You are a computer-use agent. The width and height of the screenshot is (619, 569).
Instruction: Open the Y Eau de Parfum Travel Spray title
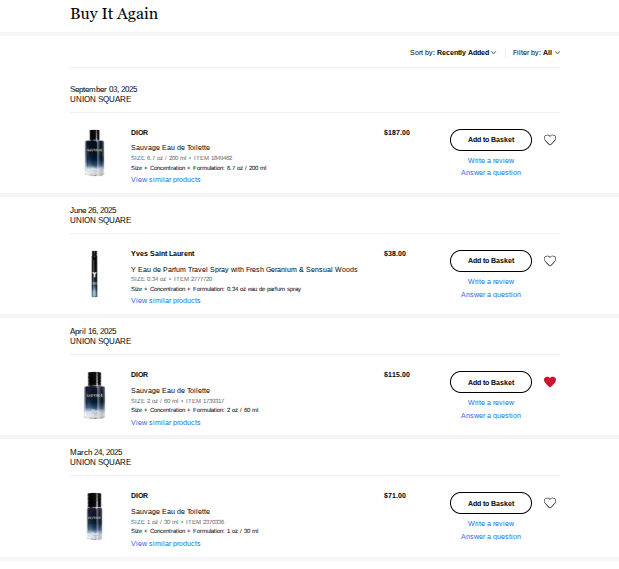click(244, 269)
